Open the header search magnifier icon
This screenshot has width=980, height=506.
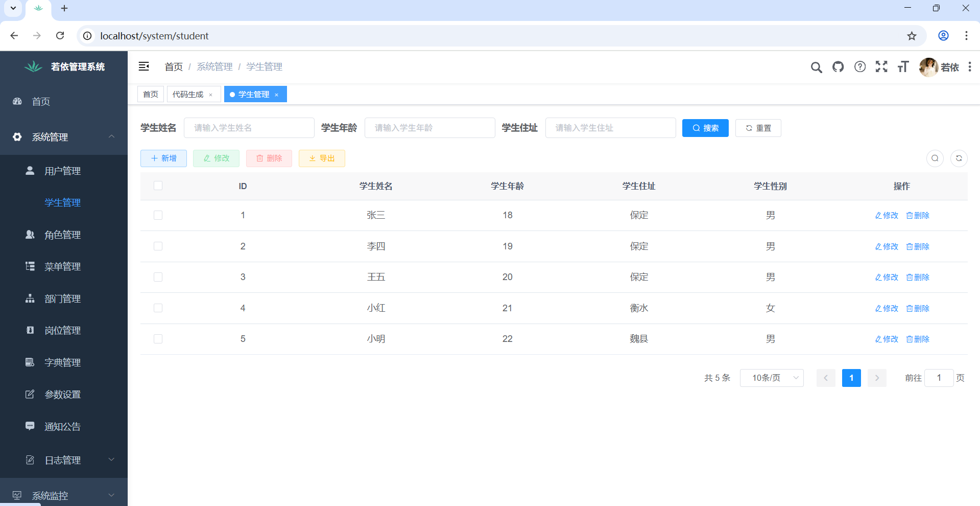pos(816,67)
